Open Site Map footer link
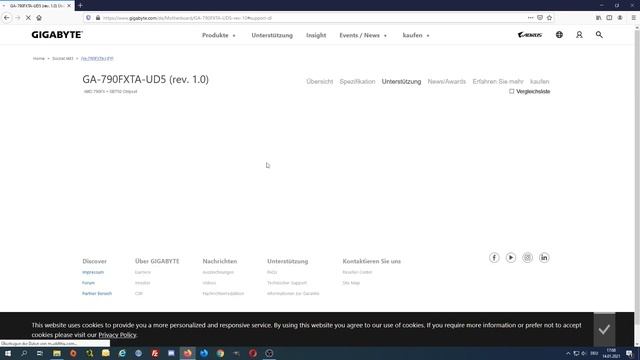 click(351, 283)
